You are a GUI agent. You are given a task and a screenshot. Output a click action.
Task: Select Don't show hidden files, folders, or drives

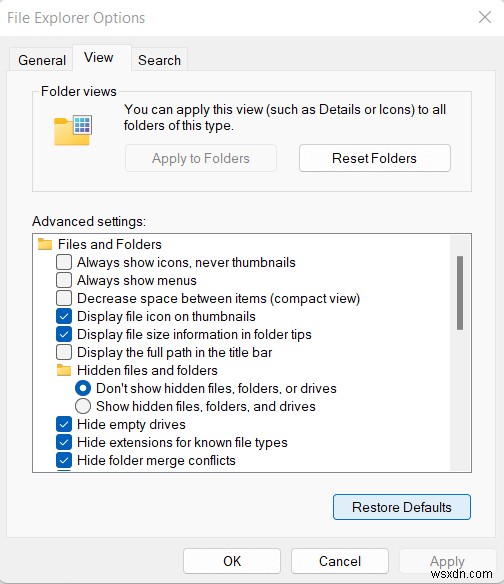tap(83, 388)
